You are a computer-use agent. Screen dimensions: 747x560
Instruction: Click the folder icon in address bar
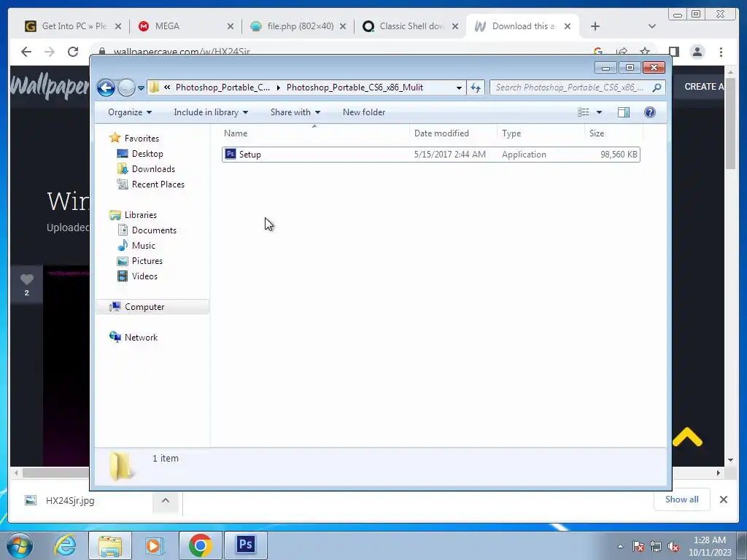tap(154, 87)
